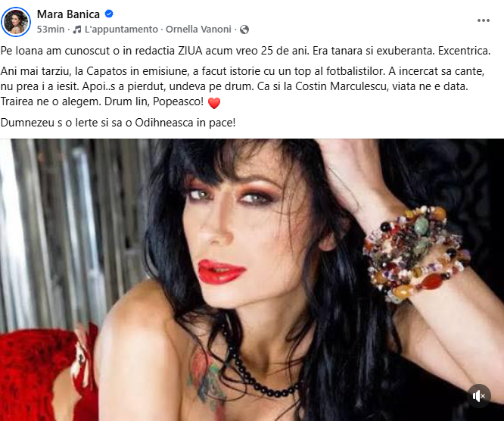504x421 pixels.
Task: Click the paragraph beginning 'Pe Ioana am cunoscut'
Action: pos(246,51)
